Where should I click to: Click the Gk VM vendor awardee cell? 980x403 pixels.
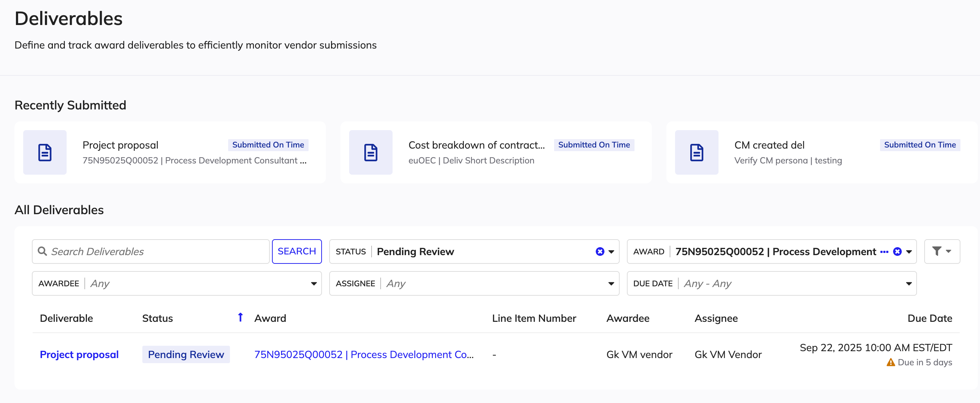click(x=639, y=354)
